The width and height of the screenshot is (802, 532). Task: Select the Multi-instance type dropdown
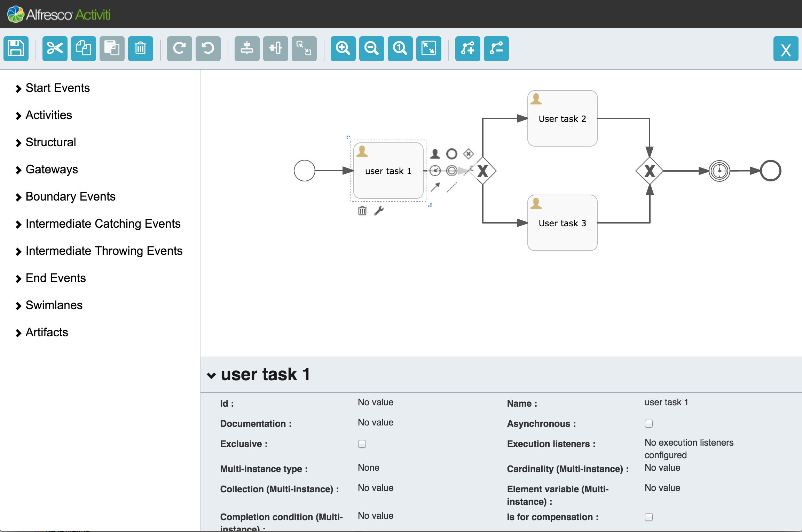coord(368,467)
